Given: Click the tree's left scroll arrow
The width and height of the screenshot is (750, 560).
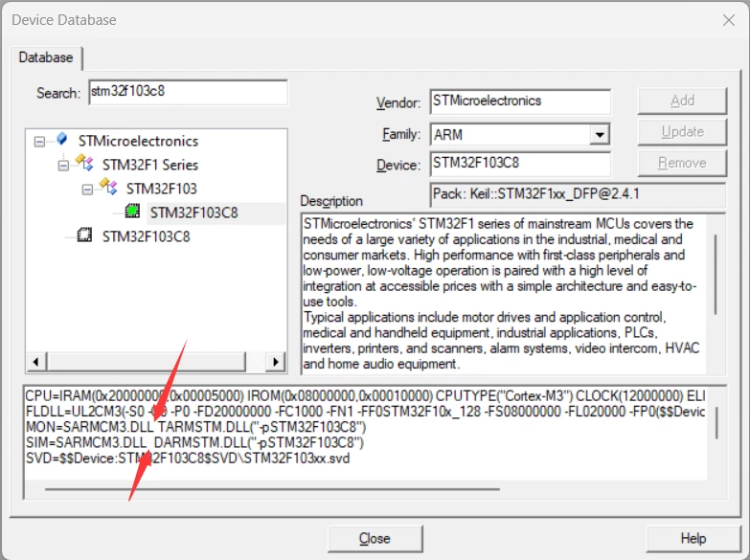Looking at the screenshot, I should click(x=35, y=362).
